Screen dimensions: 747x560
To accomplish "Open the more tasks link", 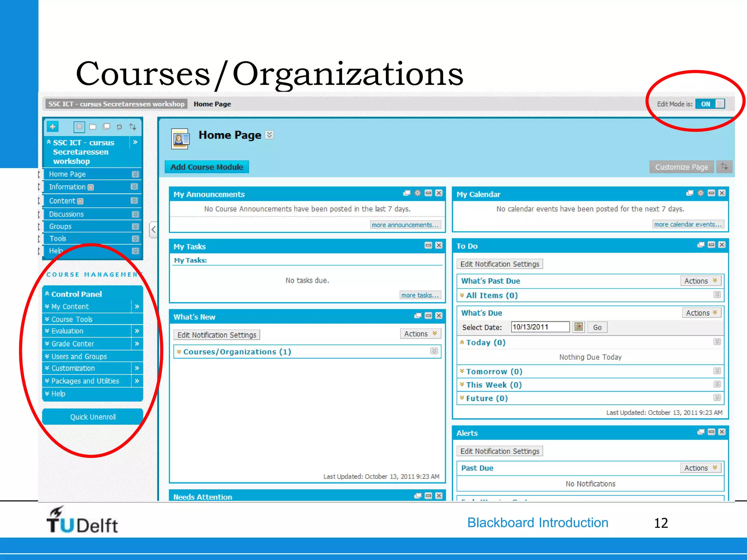I will [x=420, y=295].
